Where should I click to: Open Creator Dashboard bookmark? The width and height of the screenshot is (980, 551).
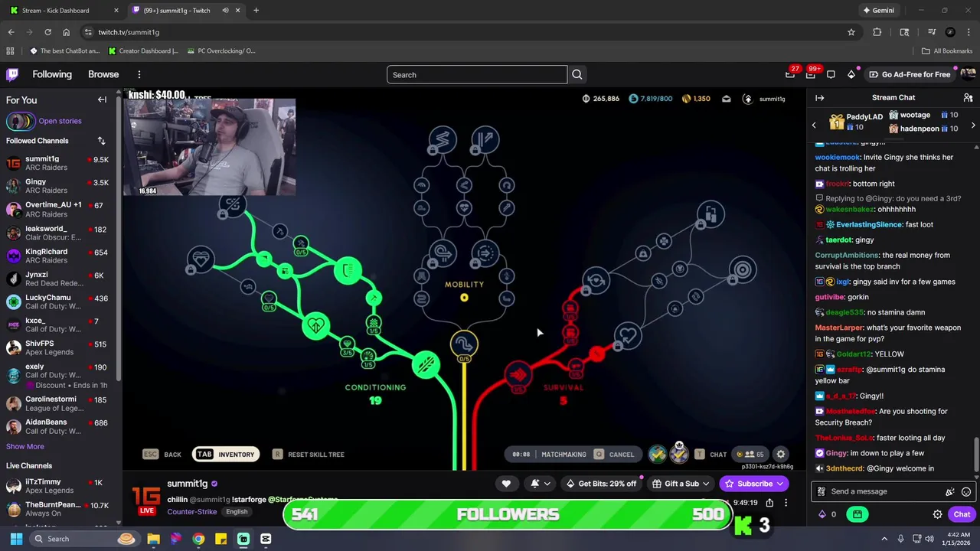click(143, 51)
